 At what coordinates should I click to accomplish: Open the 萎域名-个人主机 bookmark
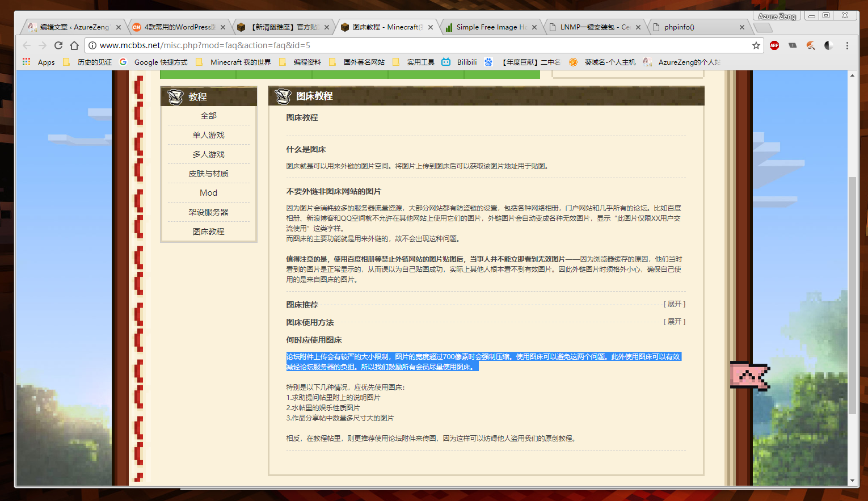click(602, 62)
